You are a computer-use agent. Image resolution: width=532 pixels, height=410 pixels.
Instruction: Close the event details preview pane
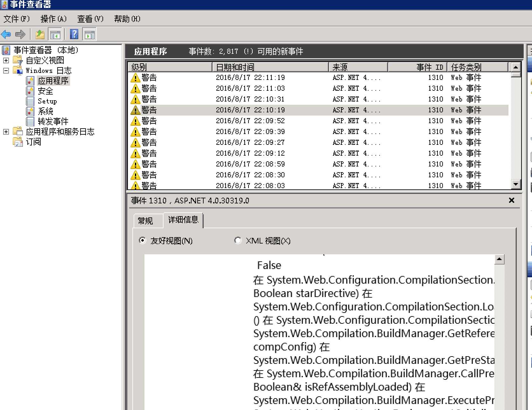[x=512, y=200]
